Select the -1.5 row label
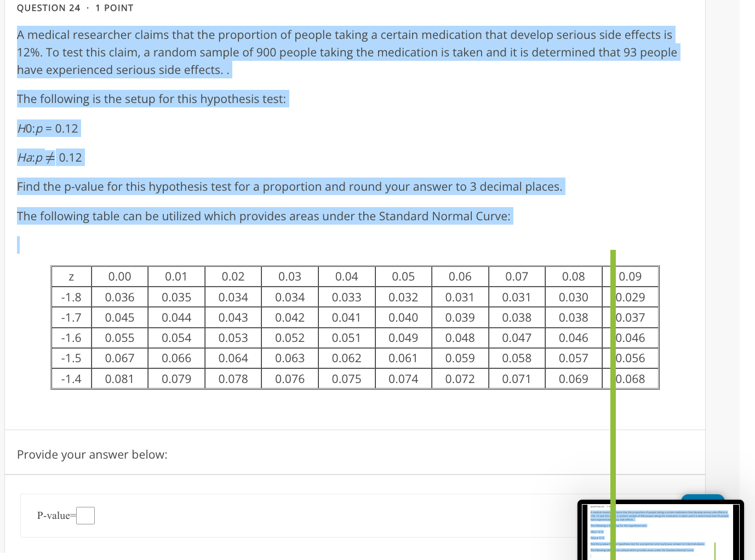755x560 pixels. 71,358
